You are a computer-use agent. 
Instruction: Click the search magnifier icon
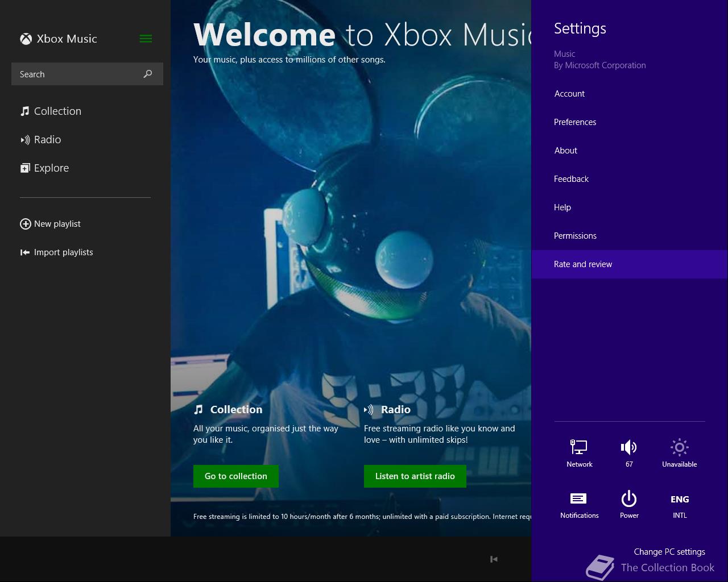click(x=148, y=74)
